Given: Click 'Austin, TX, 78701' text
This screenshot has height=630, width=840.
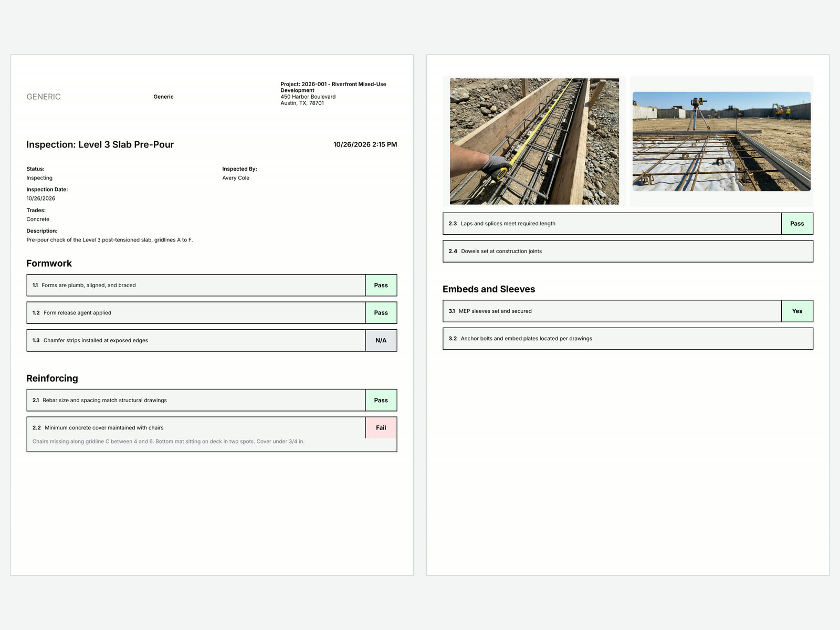Looking at the screenshot, I should (302, 103).
